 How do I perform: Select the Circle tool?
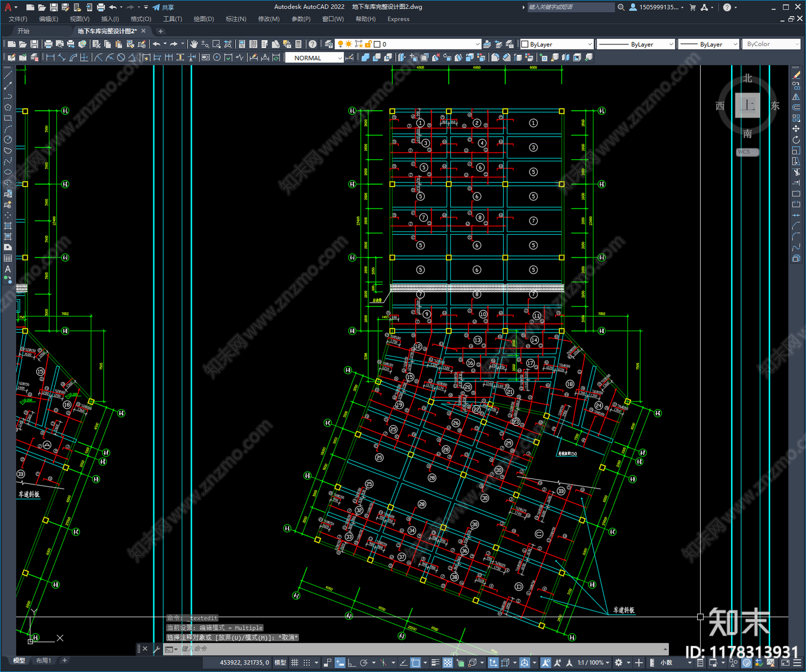[x=8, y=140]
